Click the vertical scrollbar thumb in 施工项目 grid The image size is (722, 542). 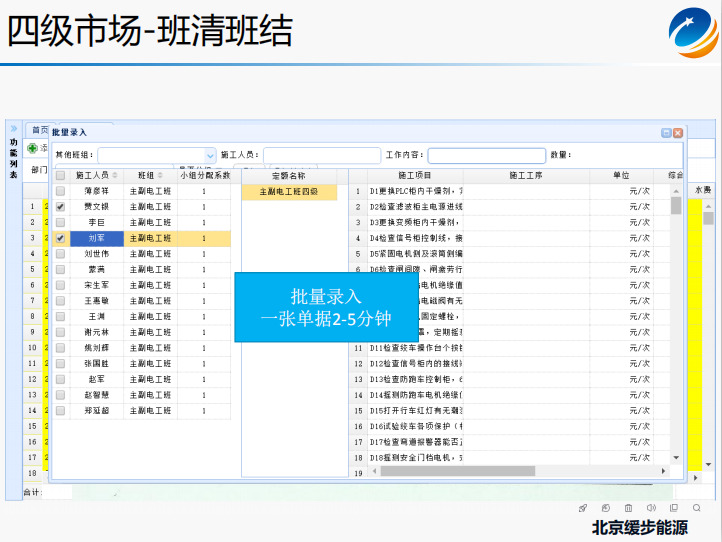(x=676, y=206)
